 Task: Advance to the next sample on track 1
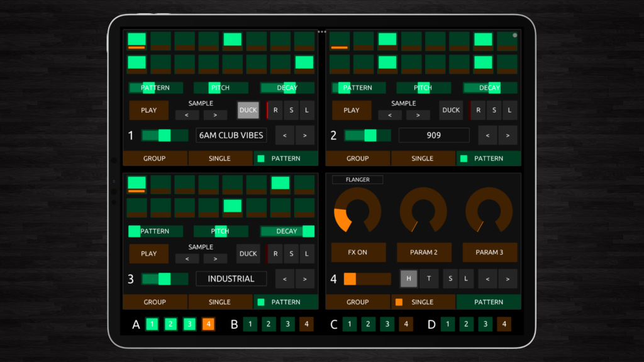pos(216,115)
